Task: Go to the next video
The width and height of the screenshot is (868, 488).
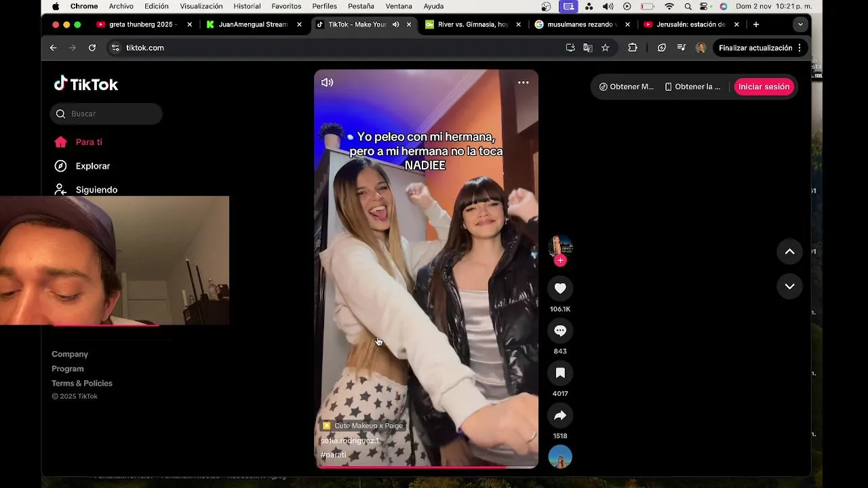Action: tap(789, 286)
